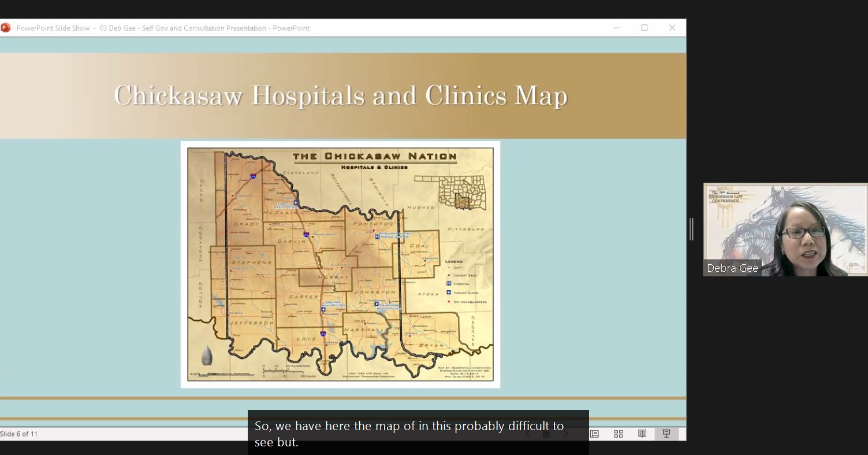Click the live caption text box

pyautogui.click(x=418, y=434)
